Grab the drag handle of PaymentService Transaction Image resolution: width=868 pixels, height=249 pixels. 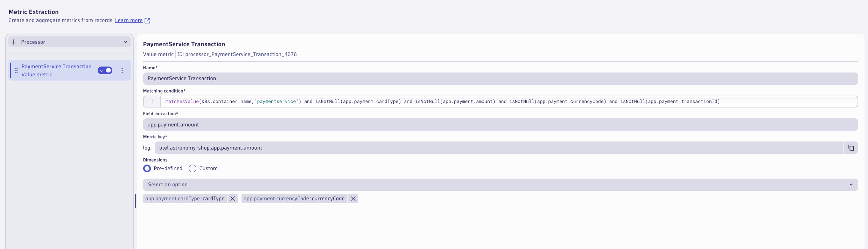16,70
